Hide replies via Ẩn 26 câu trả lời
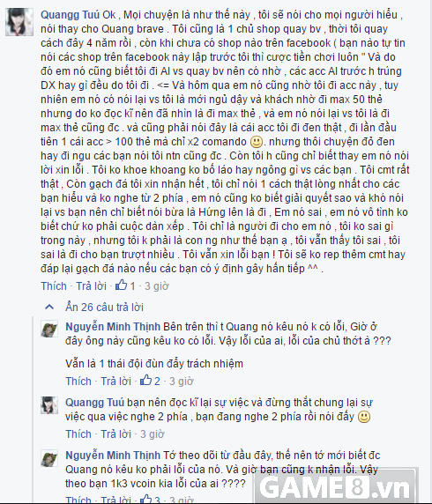Viewport: 432px width, 504px height. [104, 307]
